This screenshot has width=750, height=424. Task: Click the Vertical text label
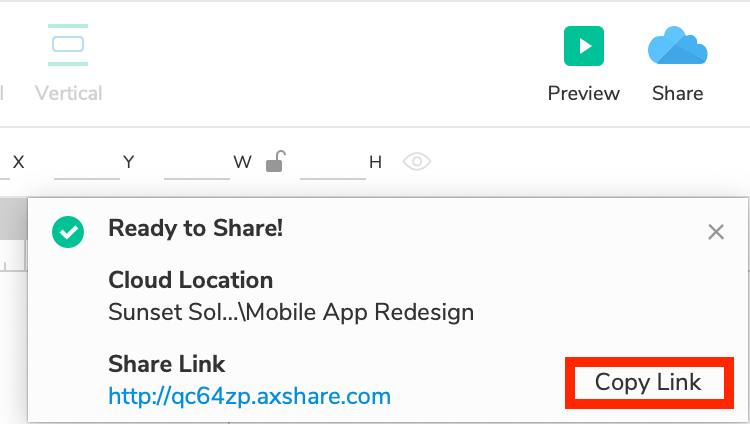coord(68,93)
